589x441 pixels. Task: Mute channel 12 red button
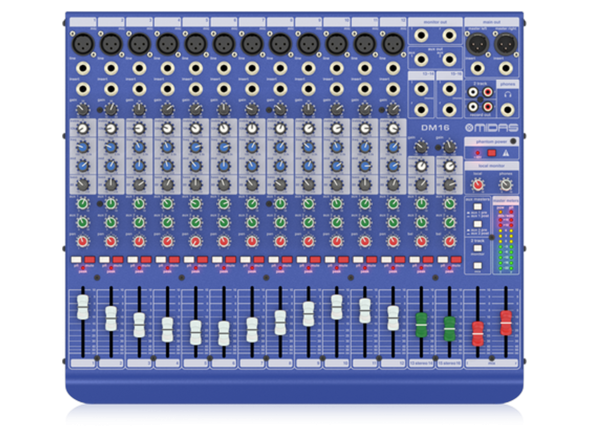coord(400,260)
